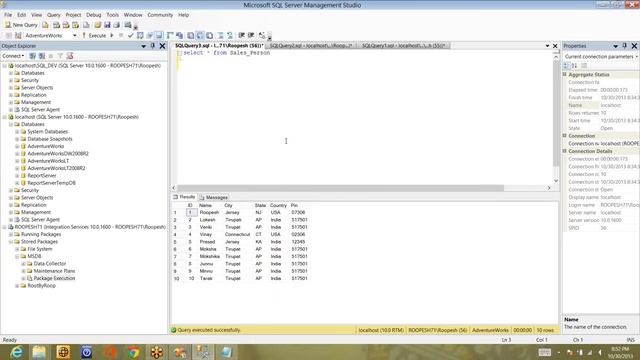Click the Object Explorer disconnect icon
The height and width of the screenshot is (360, 640).
(x=42, y=56)
